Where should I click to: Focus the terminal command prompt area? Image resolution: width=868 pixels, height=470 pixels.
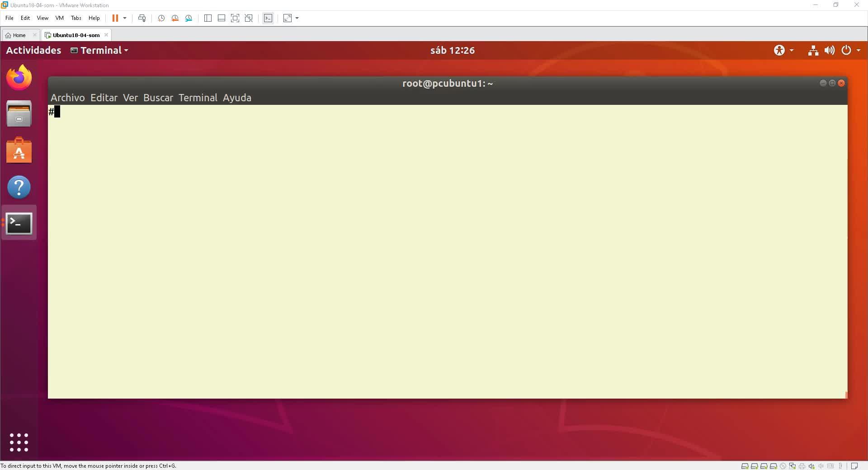click(448, 252)
